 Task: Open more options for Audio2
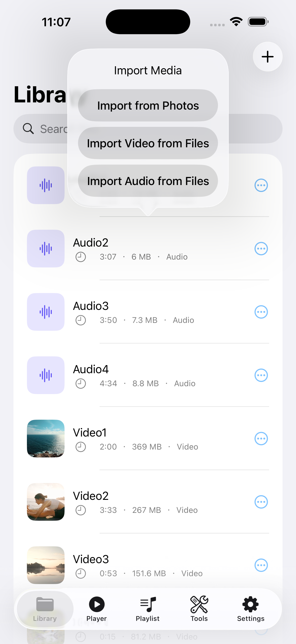coord(261,249)
